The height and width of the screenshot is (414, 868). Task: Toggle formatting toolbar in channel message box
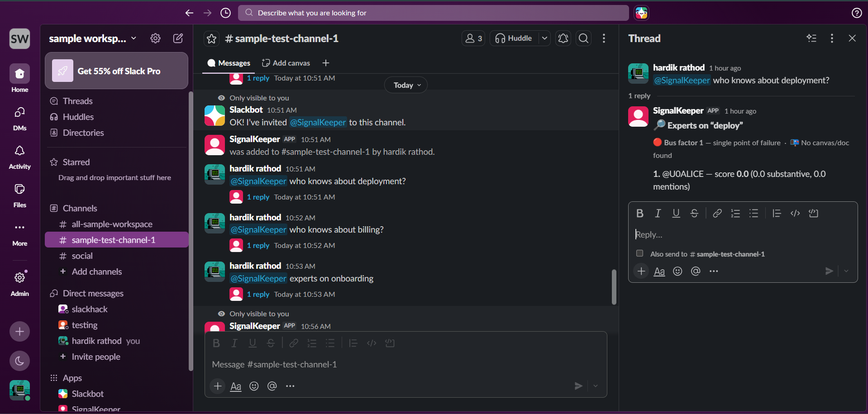(236, 386)
